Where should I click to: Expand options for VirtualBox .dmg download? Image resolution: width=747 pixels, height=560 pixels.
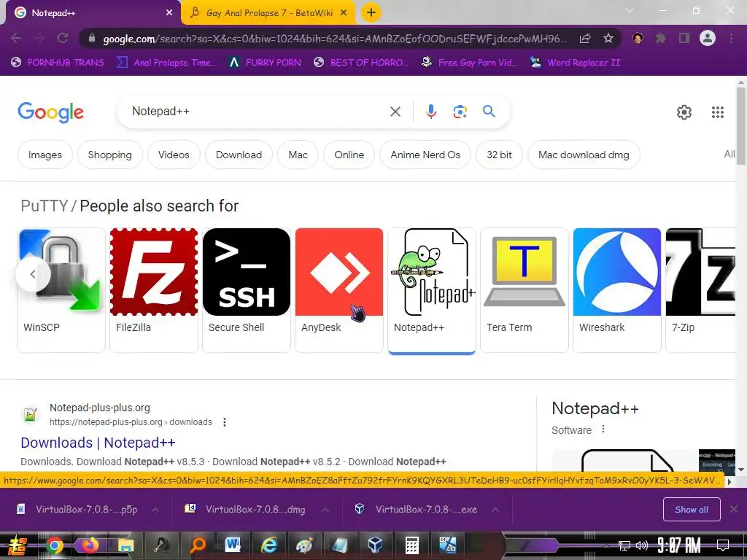pos(325,510)
